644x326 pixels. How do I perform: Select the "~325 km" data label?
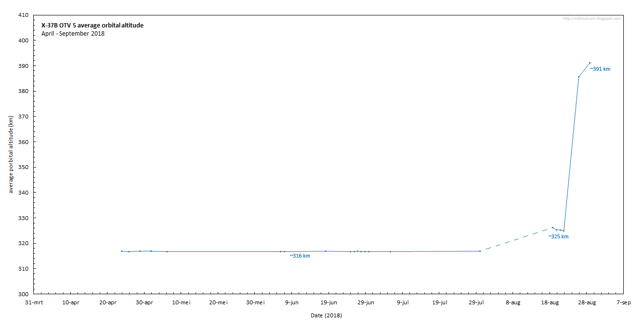coord(558,236)
